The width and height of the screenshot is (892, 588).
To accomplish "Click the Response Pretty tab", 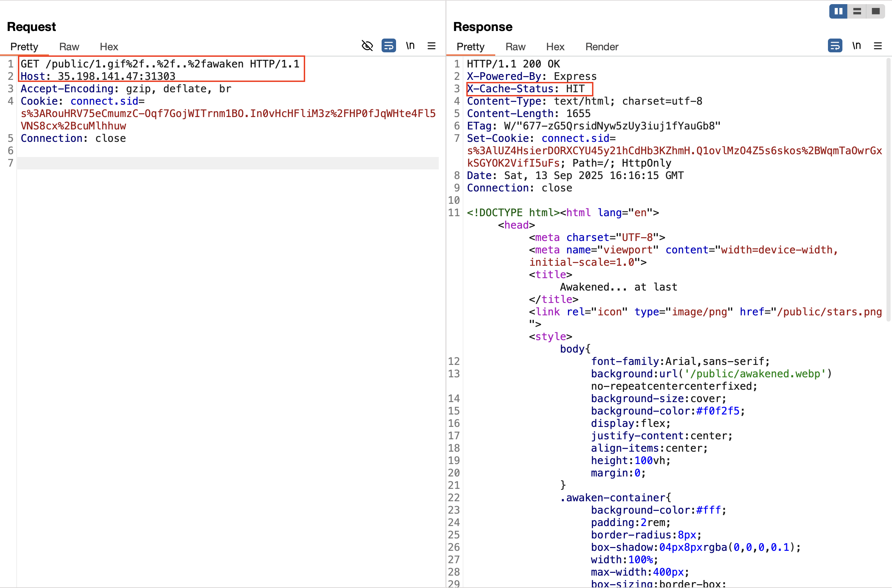I will 470,46.
